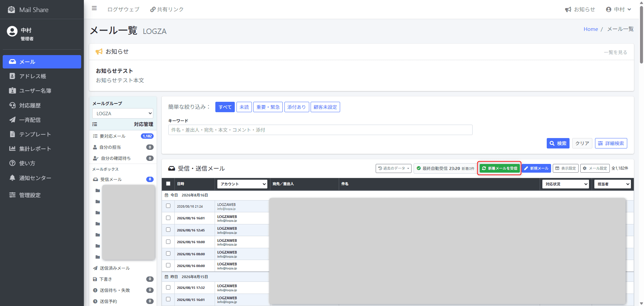644x306 pixels.
Task: Open ユーザー名簿 from the sidebar
Action: [x=42, y=91]
